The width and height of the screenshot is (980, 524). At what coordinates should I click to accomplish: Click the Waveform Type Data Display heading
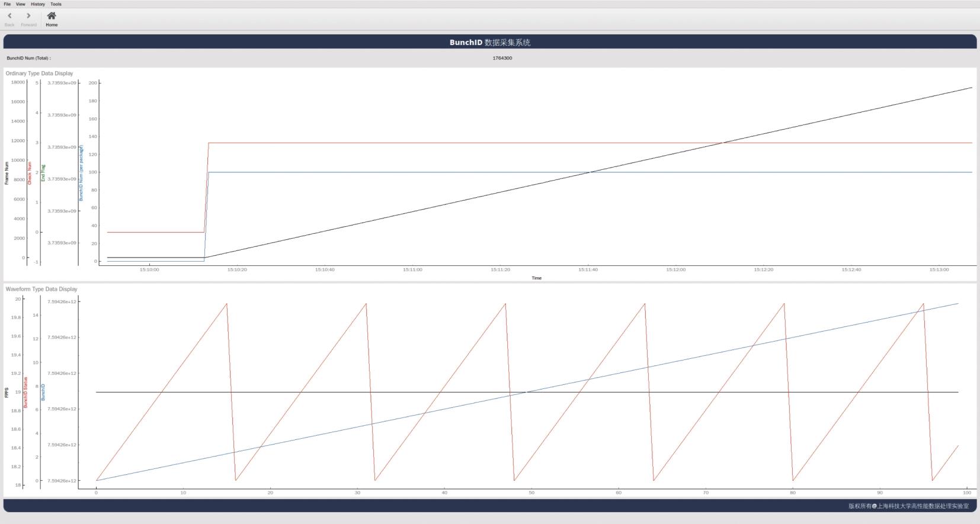(41, 289)
